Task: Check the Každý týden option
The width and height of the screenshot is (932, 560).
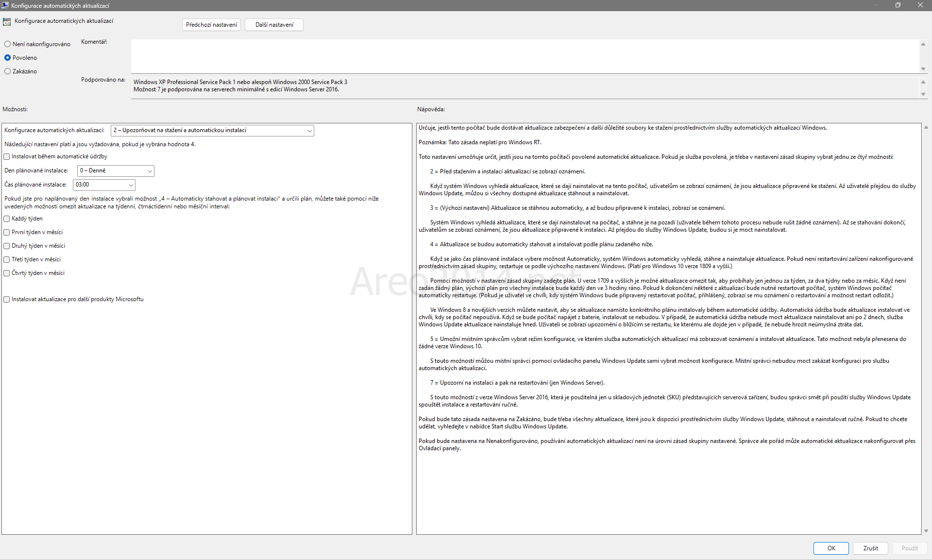Action: (x=7, y=219)
